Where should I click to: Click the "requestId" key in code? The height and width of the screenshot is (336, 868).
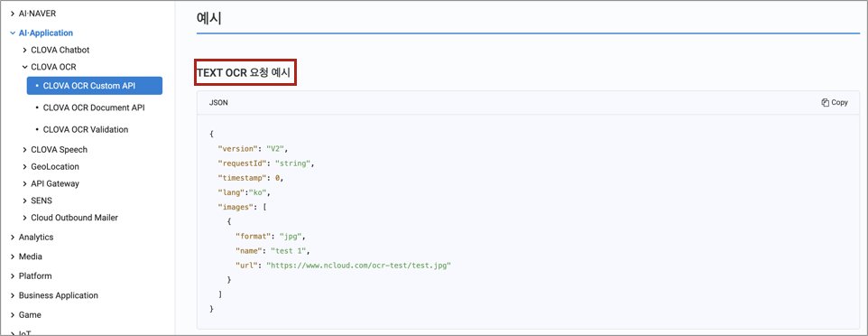click(x=242, y=163)
